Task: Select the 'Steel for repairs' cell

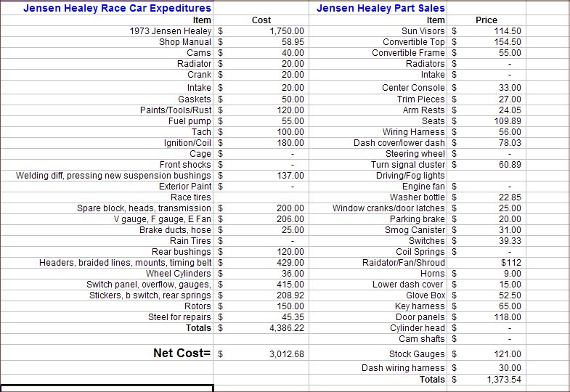Action: (x=107, y=317)
